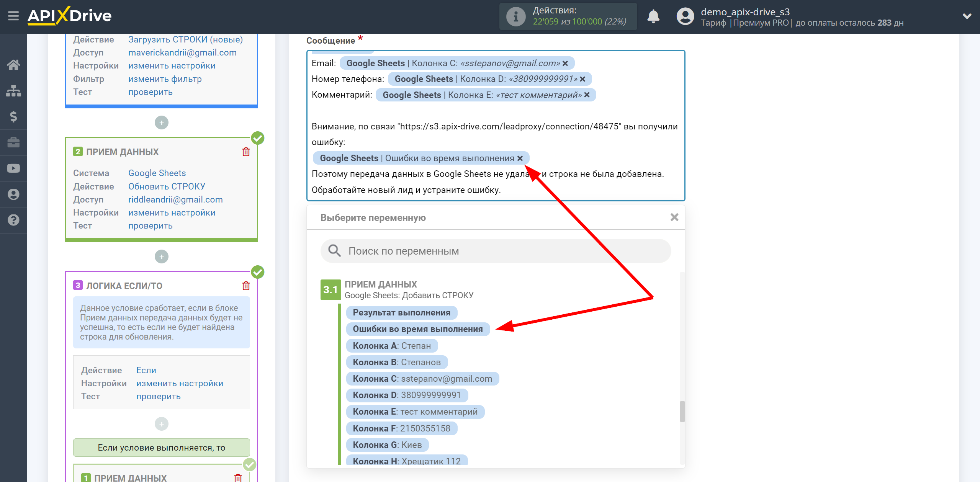This screenshot has width=980, height=482.
Task: Click изменить фильтр link
Action: coord(165,79)
